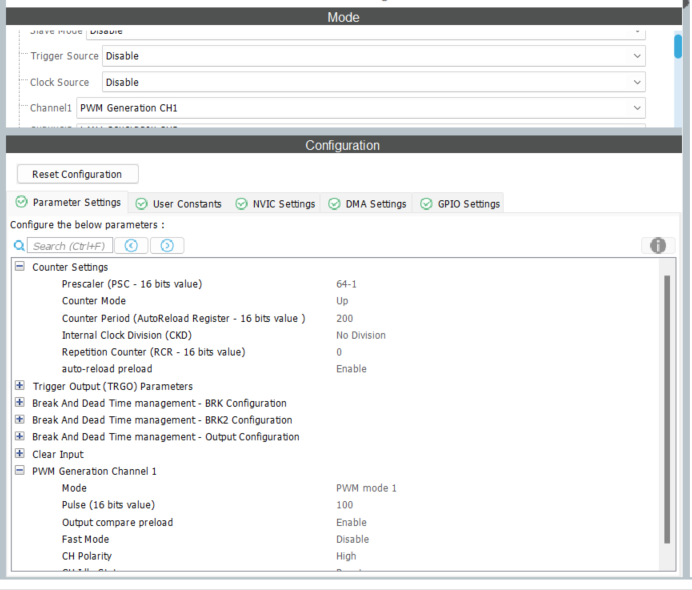The height and width of the screenshot is (590, 692).
Task: Switch to the Parameter Settings tab
Action: pos(68,202)
